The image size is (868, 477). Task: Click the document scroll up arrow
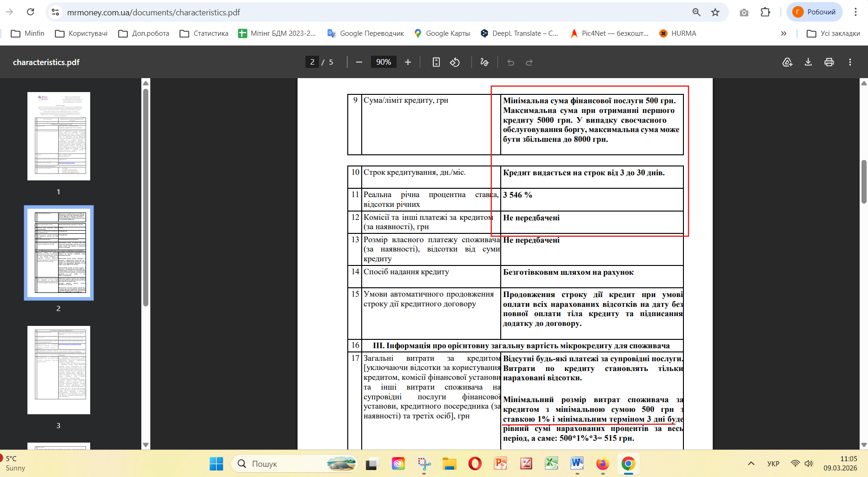(864, 83)
